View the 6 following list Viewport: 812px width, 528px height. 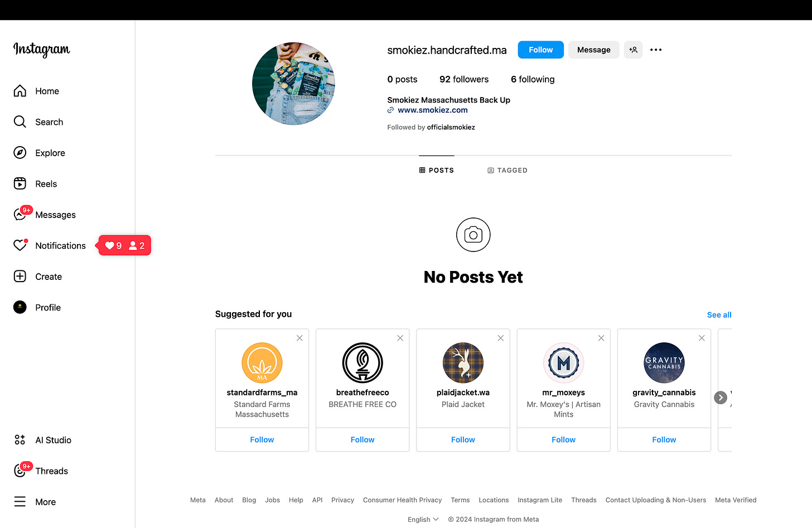[x=533, y=79]
